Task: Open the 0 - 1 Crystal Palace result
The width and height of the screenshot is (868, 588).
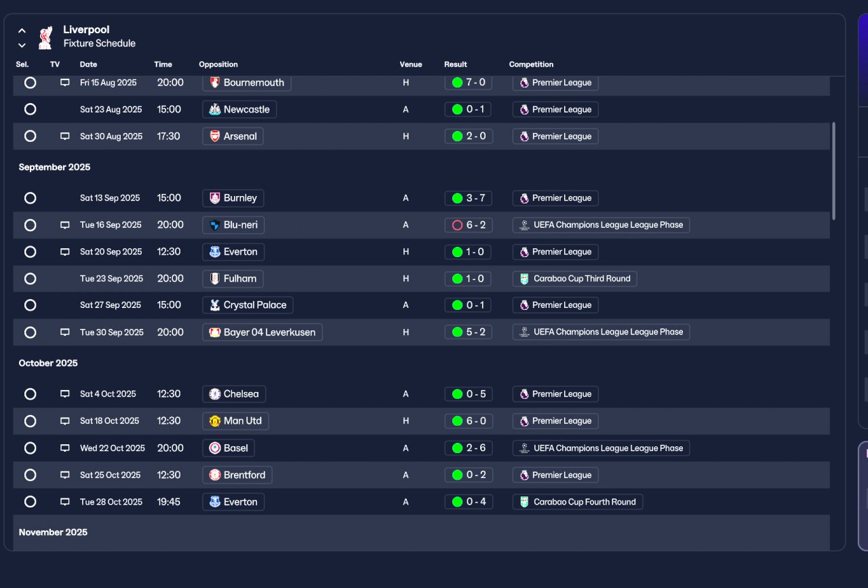Action: point(469,305)
